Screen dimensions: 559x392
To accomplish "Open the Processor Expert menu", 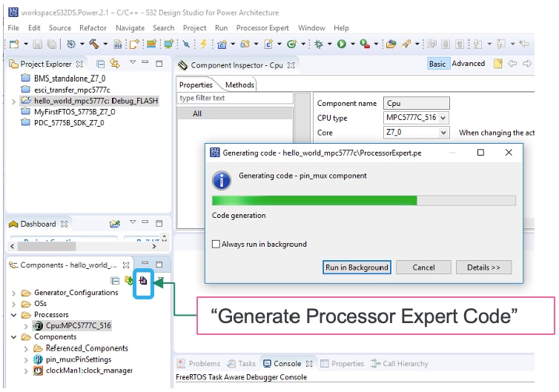I will click(x=262, y=27).
